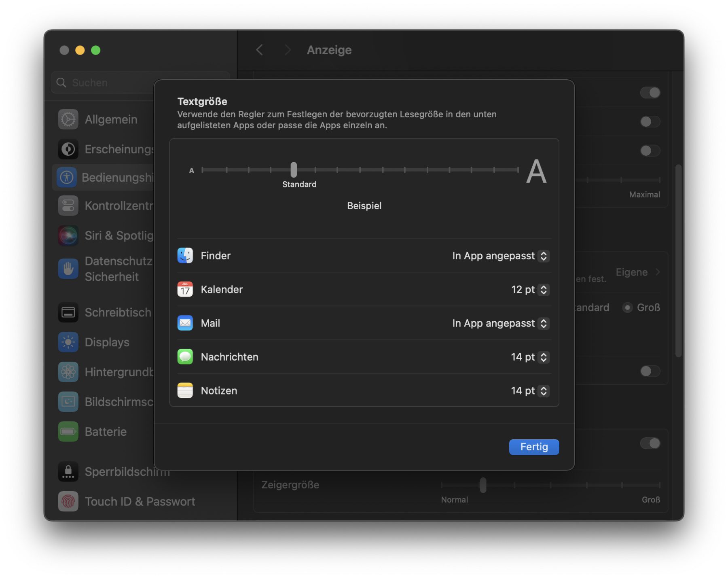Click the text size slider handle
Screen dimensions: 728x579
(294, 170)
